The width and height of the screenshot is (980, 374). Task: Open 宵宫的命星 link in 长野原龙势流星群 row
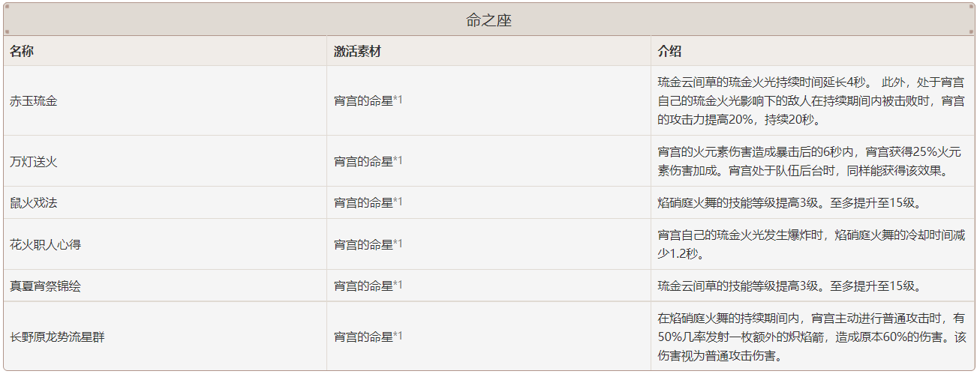[x=363, y=337]
